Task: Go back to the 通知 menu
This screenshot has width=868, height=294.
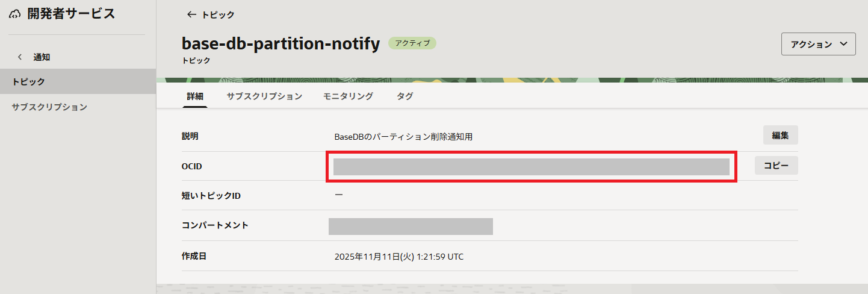Action: click(x=42, y=57)
